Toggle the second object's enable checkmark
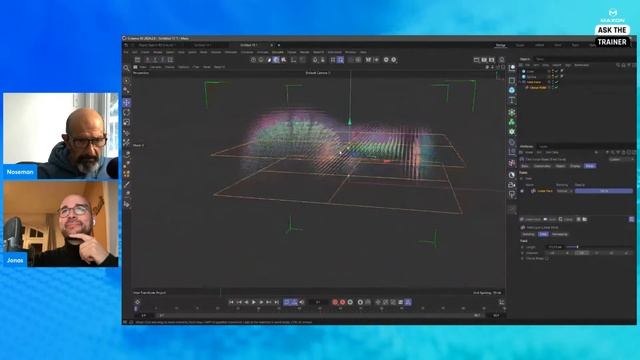The height and width of the screenshot is (360, 640). click(x=557, y=76)
